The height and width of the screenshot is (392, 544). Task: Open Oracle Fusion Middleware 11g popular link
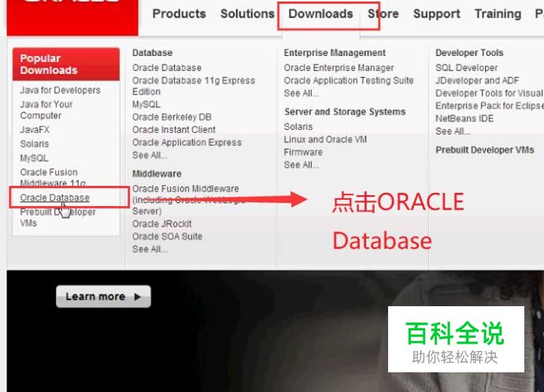53,177
